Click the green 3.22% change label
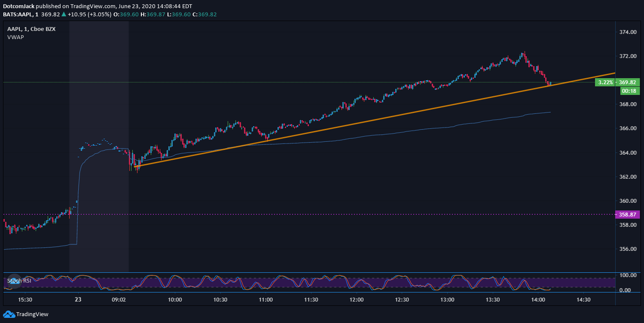644x323 pixels. 605,82
